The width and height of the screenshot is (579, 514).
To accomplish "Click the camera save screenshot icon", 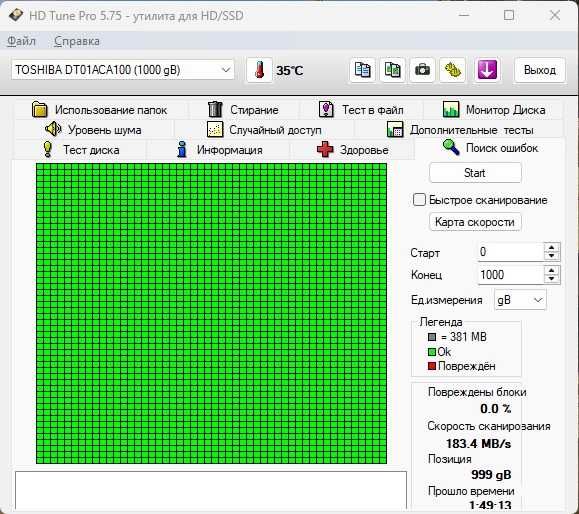I will (422, 70).
